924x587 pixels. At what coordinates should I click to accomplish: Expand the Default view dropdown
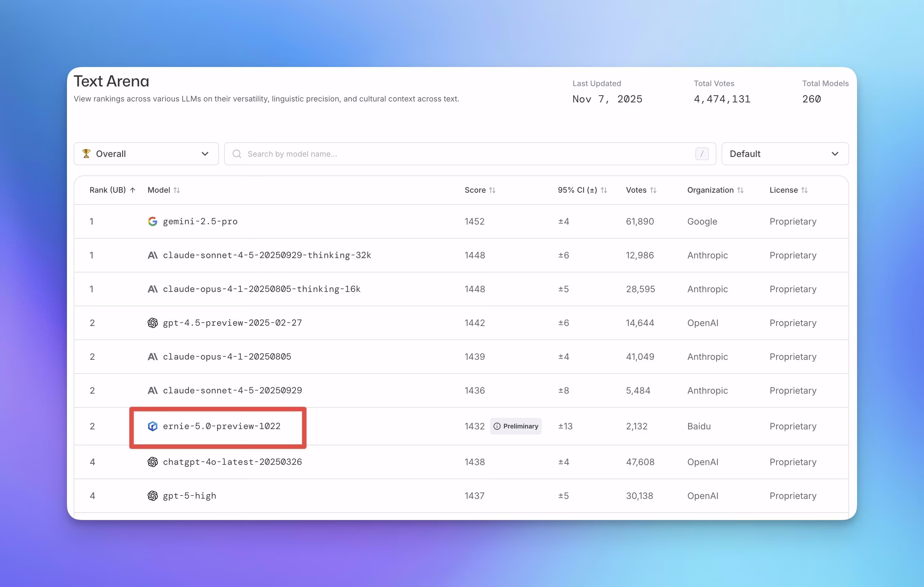tap(785, 153)
